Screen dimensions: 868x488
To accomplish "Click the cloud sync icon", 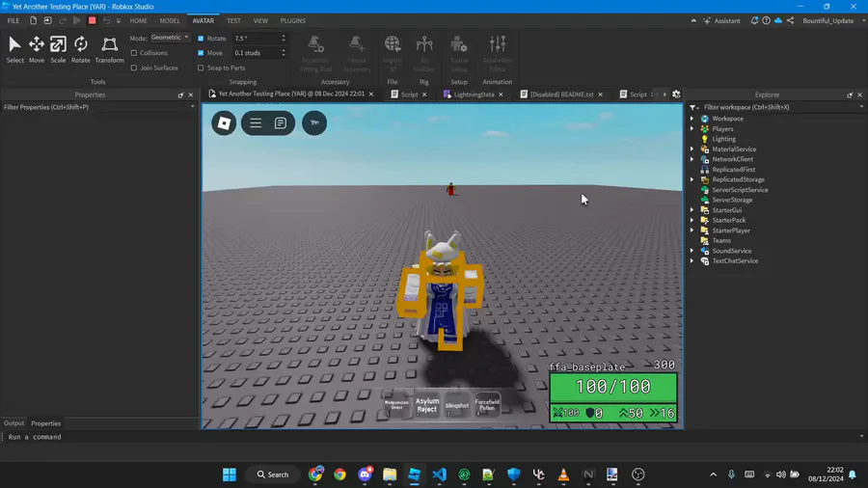I will click(x=778, y=20).
